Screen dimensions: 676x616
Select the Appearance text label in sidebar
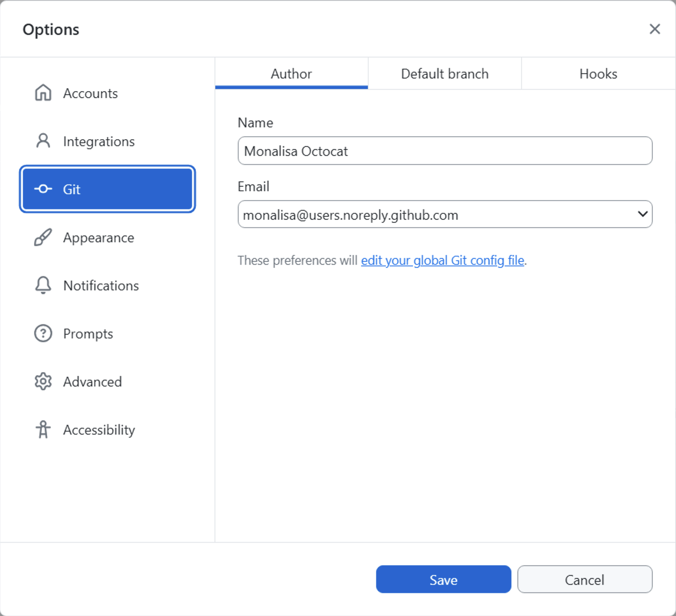[98, 238]
